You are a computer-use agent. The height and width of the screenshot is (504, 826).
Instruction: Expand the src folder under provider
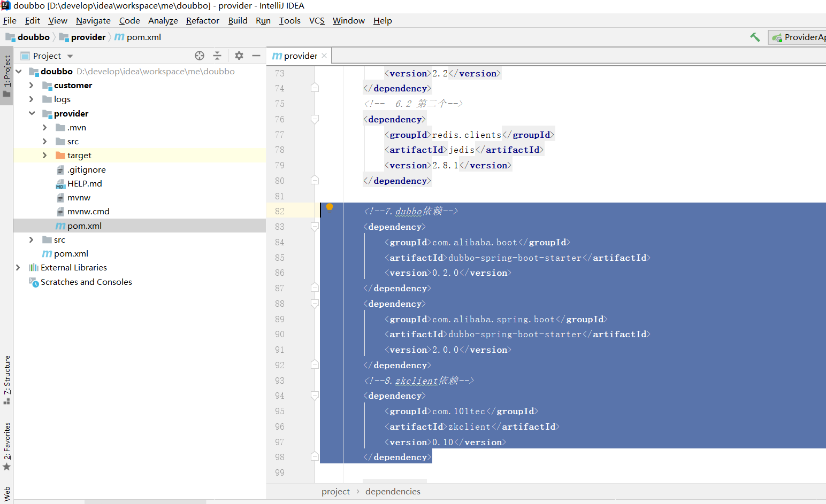tap(44, 141)
